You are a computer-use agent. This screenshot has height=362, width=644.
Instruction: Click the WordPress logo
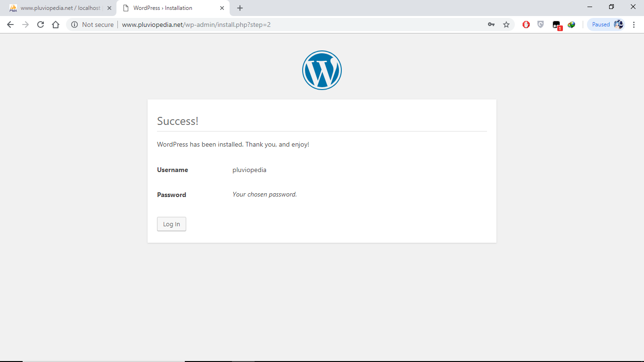point(322,70)
